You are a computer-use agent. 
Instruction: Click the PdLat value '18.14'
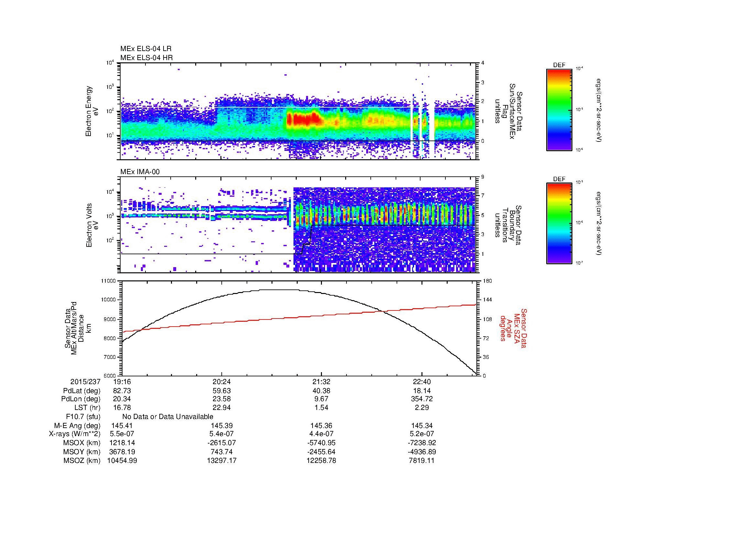[x=422, y=391]
